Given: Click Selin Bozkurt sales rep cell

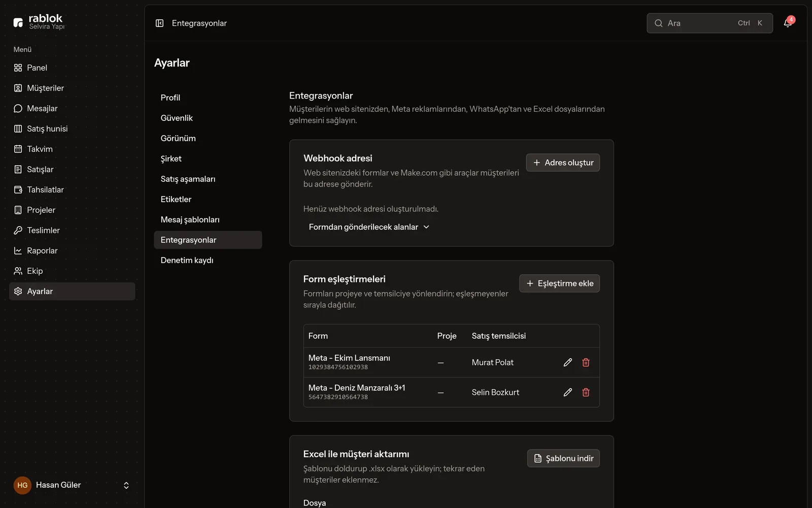Looking at the screenshot, I should coord(495,392).
